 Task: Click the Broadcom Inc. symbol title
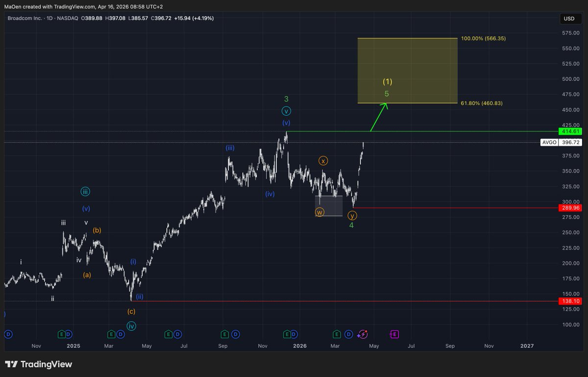[x=24, y=18]
